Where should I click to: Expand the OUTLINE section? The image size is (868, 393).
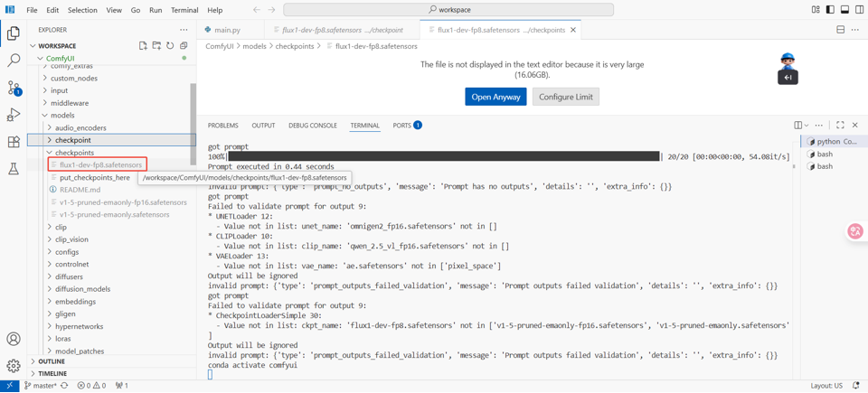52,361
